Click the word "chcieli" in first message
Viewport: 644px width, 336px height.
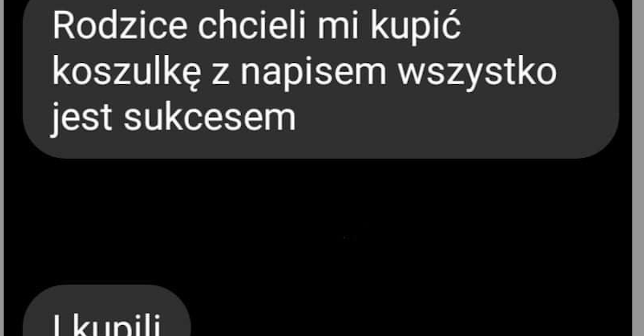click(x=251, y=26)
